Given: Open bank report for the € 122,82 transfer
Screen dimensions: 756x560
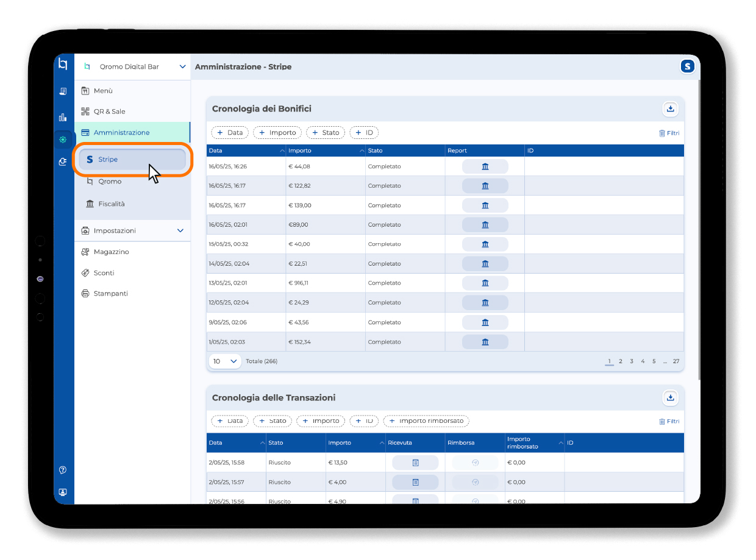Looking at the screenshot, I should pos(485,186).
